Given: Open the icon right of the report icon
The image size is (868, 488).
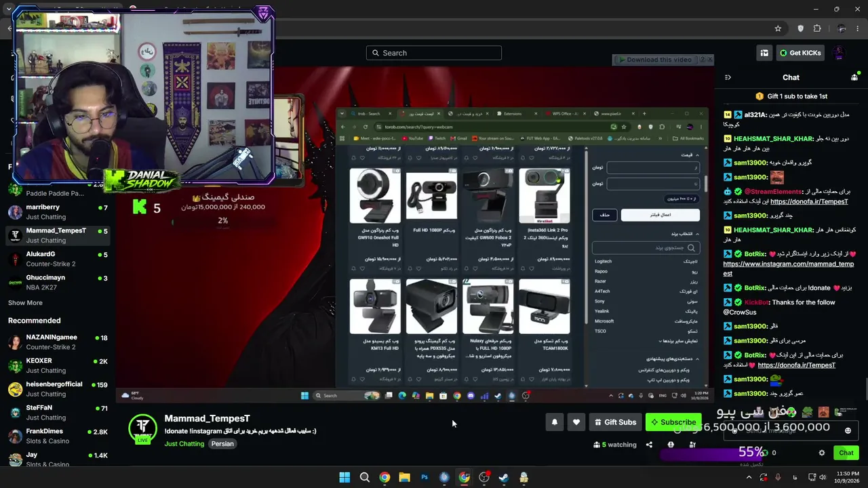Looking at the screenshot, I should coord(692,445).
